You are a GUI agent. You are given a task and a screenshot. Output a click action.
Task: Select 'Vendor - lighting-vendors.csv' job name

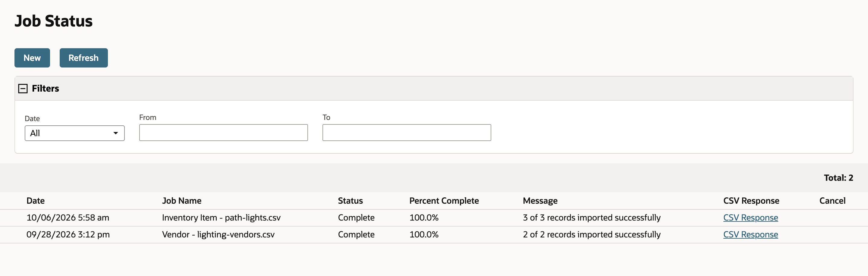(x=218, y=234)
